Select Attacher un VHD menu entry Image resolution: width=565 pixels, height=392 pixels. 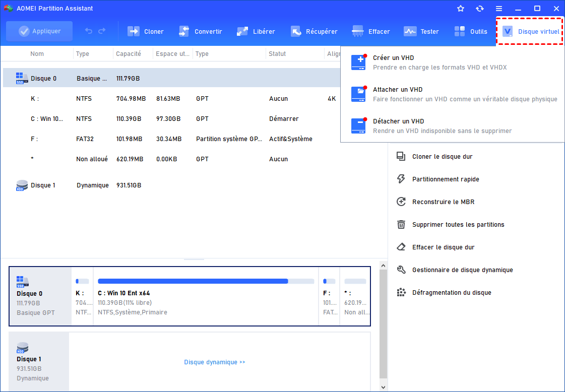[453, 94]
